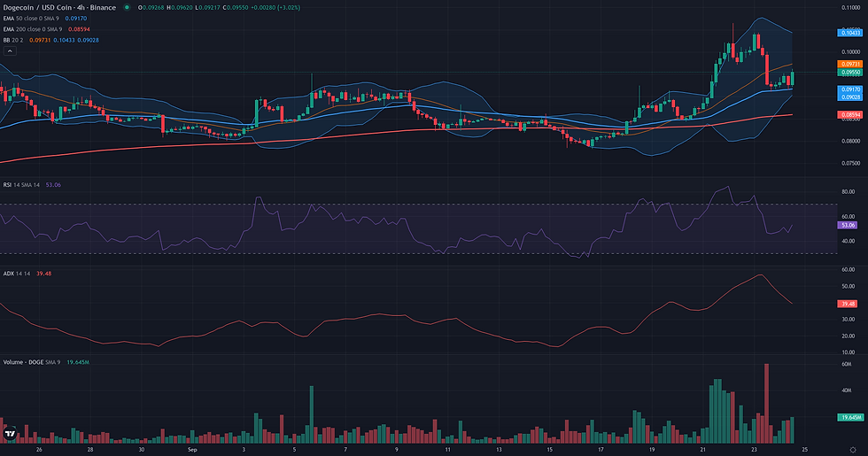
Task: Click the 26 date label on time axis
Action: (x=39, y=450)
